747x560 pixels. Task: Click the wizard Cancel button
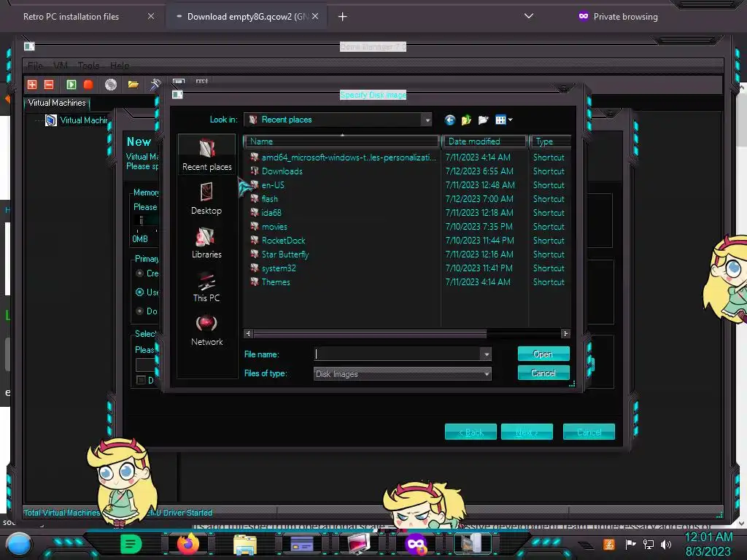589,432
